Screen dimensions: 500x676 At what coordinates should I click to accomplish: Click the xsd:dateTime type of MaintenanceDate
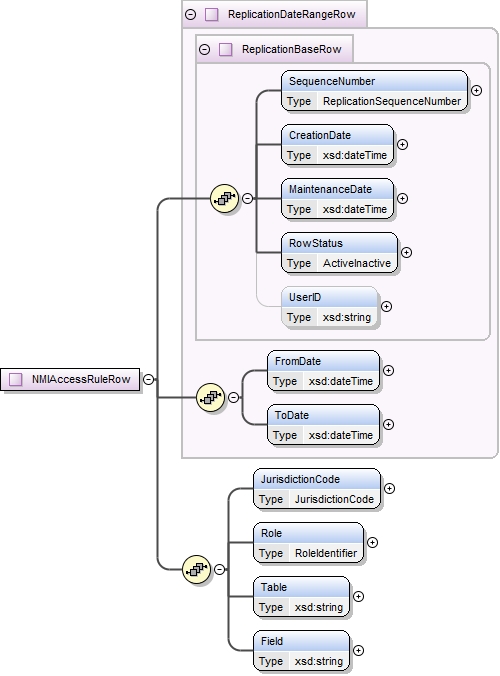[355, 209]
